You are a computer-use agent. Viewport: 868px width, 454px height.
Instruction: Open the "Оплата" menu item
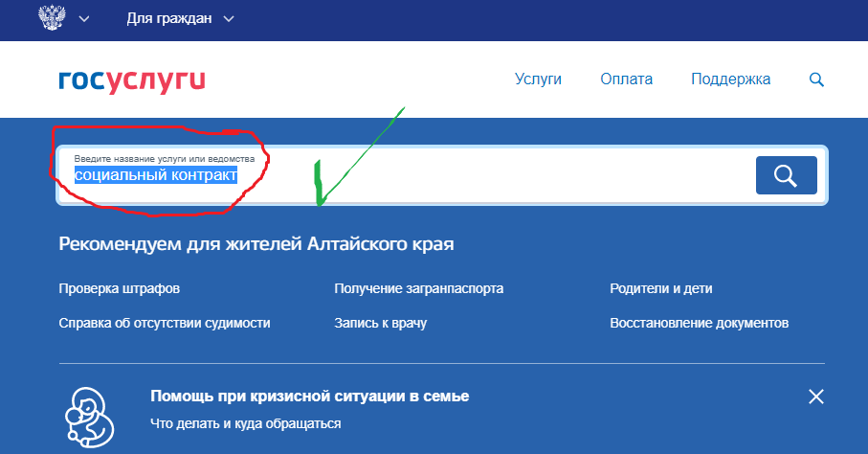[626, 79]
